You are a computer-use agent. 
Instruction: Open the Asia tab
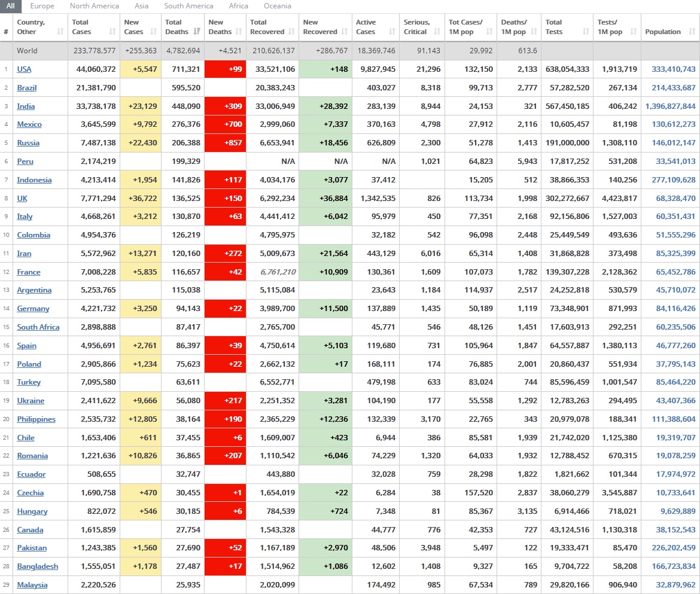coord(142,6)
